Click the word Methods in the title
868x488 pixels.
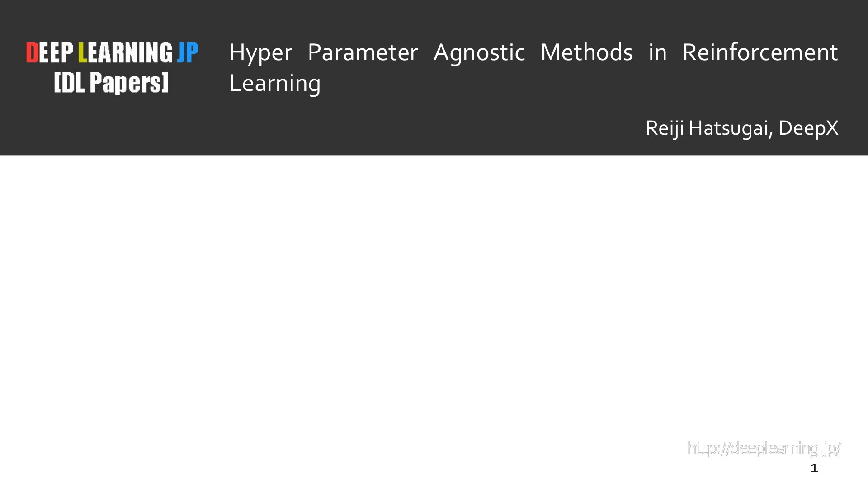[587, 52]
